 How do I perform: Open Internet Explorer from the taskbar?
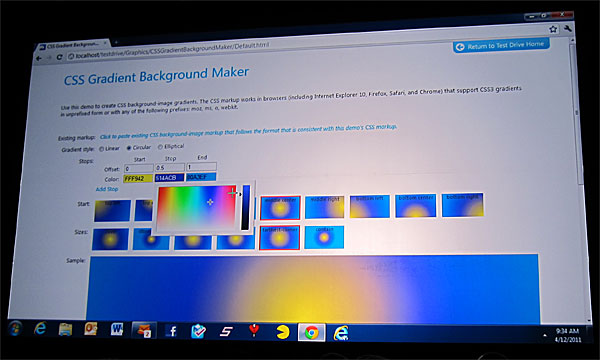click(x=40, y=329)
